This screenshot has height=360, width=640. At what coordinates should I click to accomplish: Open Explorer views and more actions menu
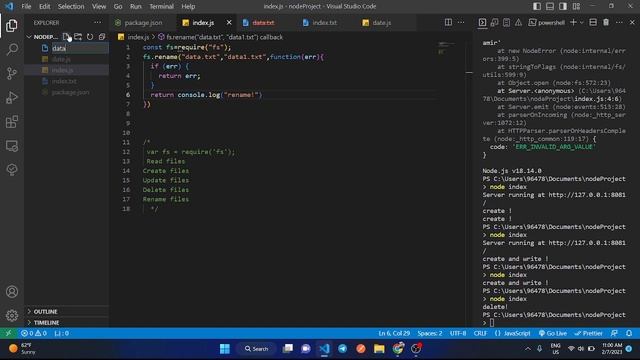point(98,23)
